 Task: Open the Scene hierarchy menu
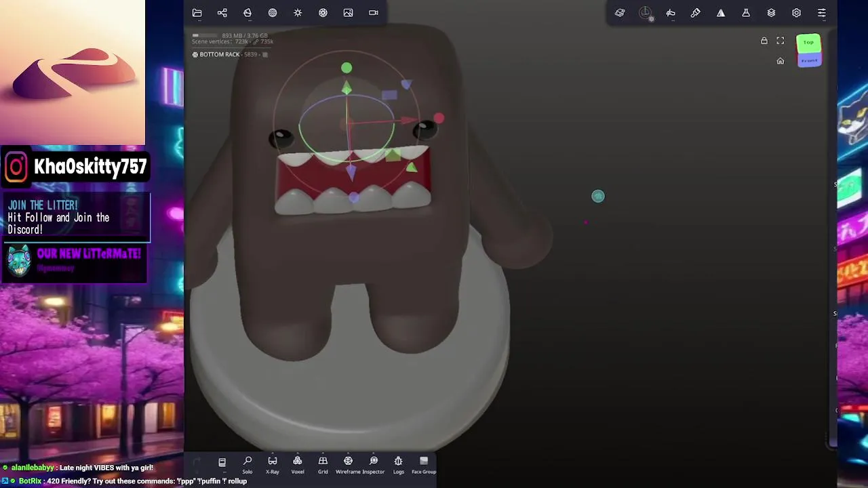tap(222, 13)
